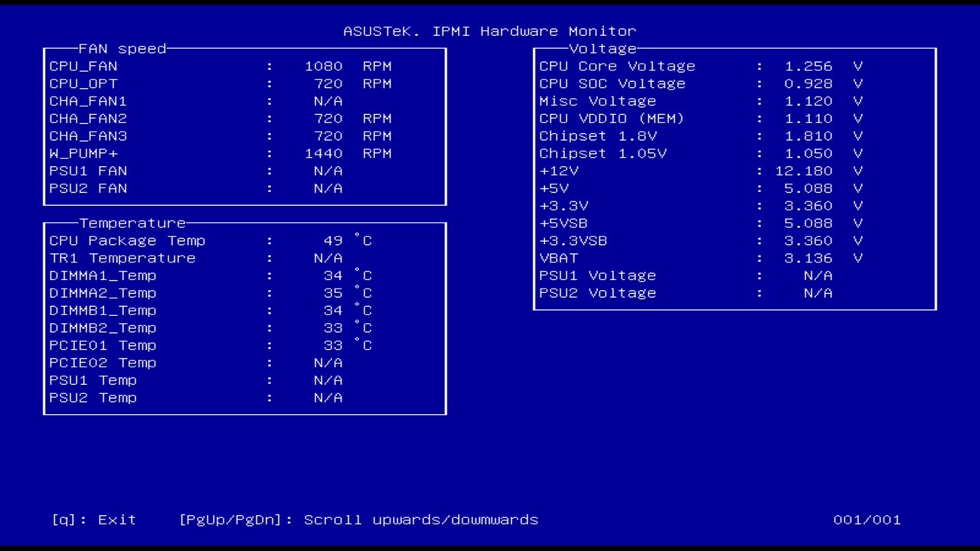
Task: Click the 3.136 V value
Action: [824, 259]
